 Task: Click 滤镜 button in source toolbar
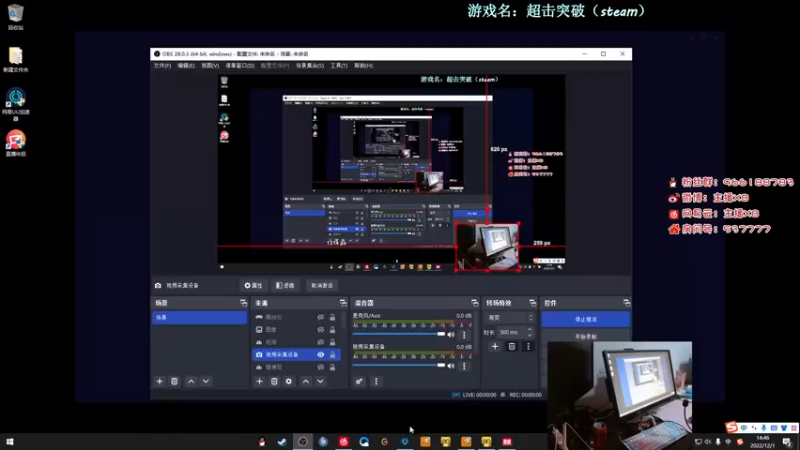pyautogui.click(x=285, y=285)
